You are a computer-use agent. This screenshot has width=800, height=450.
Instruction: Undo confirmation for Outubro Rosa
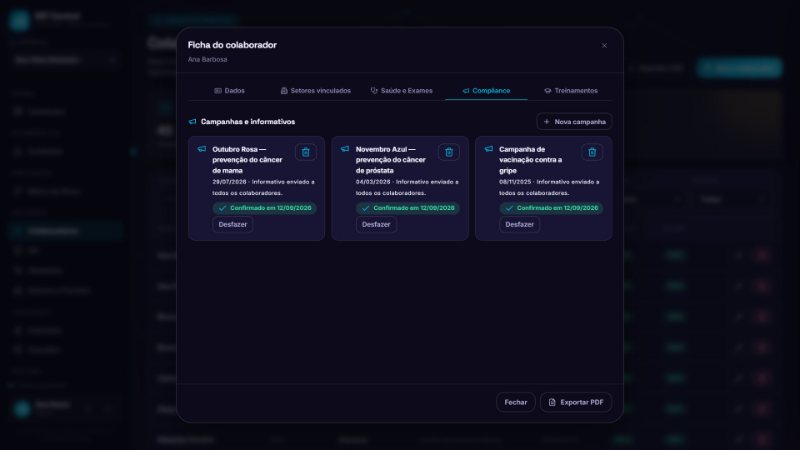coord(233,224)
